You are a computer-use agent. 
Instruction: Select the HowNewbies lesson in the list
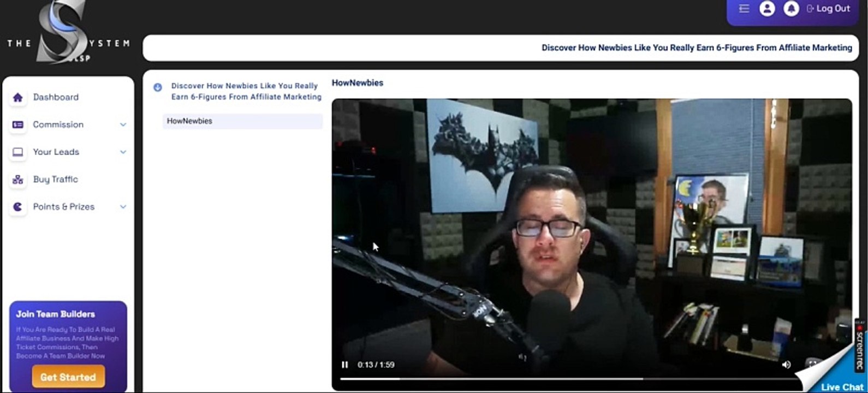242,121
